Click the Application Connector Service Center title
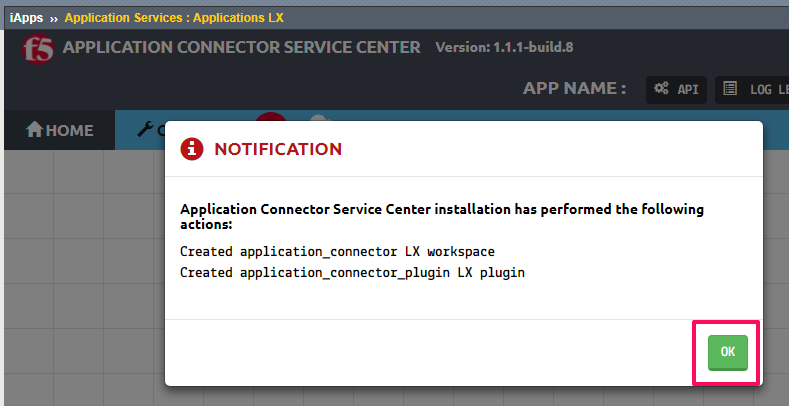The width and height of the screenshot is (789, 406). 242,47
